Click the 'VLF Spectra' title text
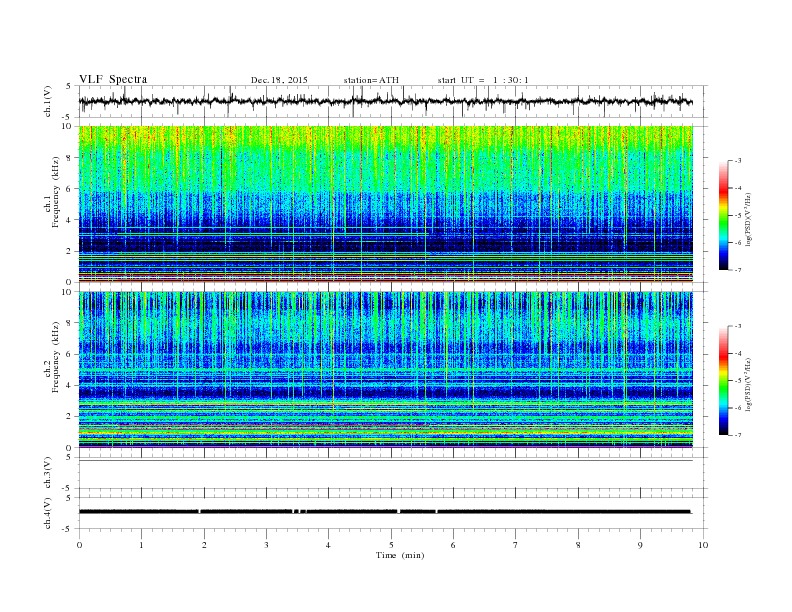Image resolution: width=792 pixels, height=612 pixels. [x=113, y=79]
